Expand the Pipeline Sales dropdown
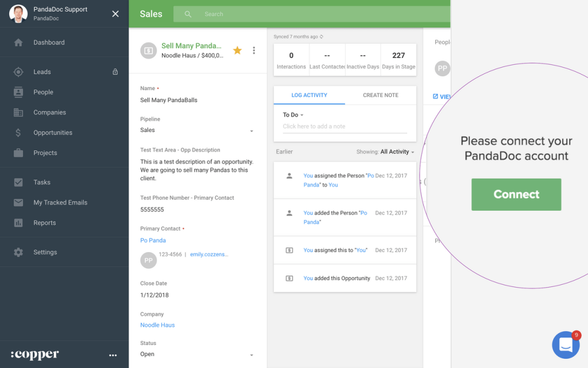The height and width of the screenshot is (368, 588). (251, 131)
